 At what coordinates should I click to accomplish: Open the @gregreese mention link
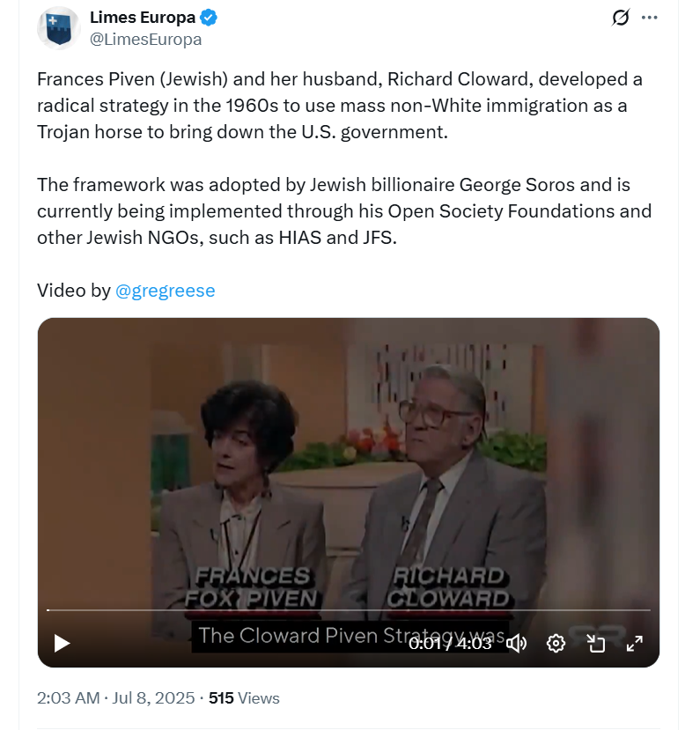166,291
